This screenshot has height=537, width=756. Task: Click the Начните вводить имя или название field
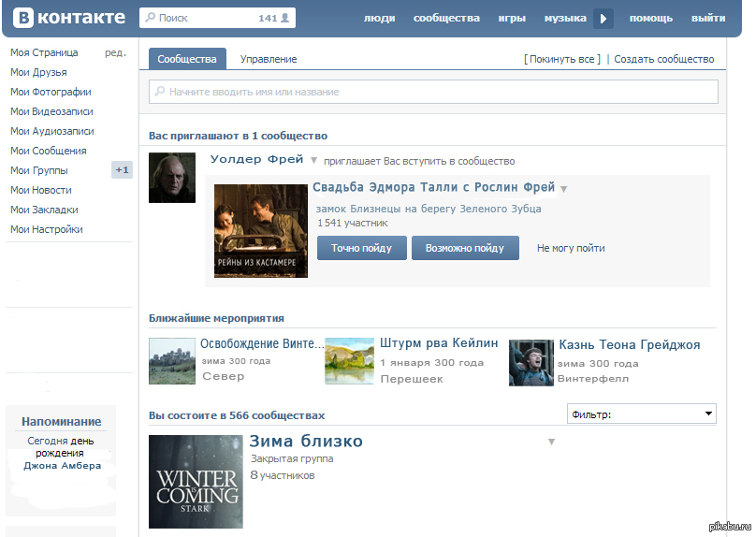[433, 92]
